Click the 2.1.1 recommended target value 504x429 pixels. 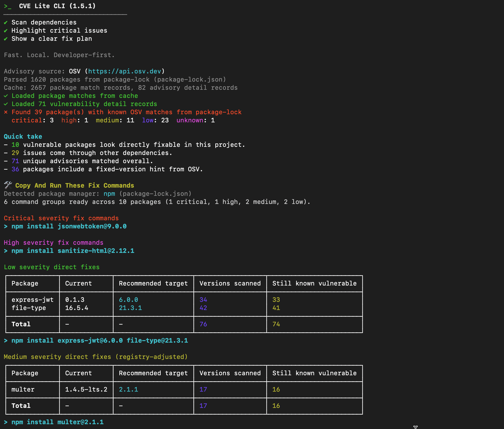[x=128, y=390]
